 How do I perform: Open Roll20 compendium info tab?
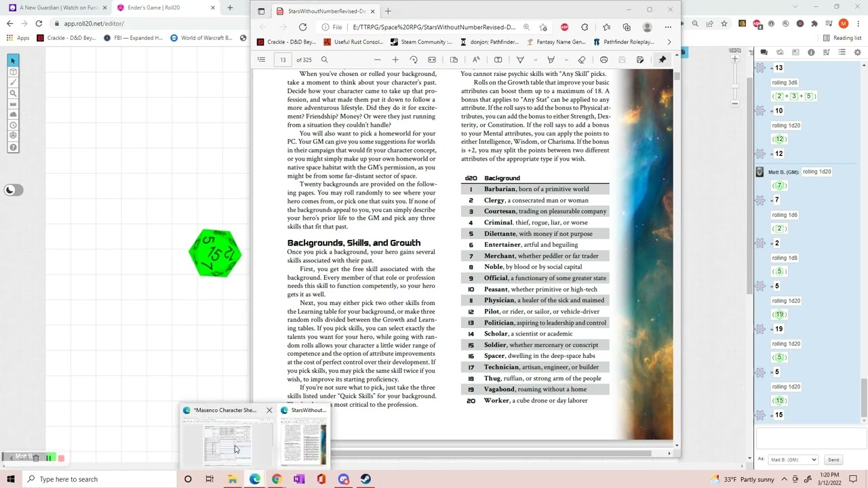coord(811,52)
